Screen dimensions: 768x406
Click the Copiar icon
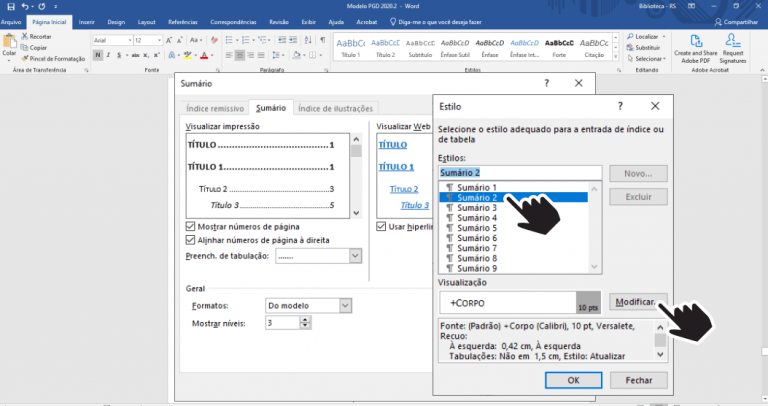coord(24,48)
